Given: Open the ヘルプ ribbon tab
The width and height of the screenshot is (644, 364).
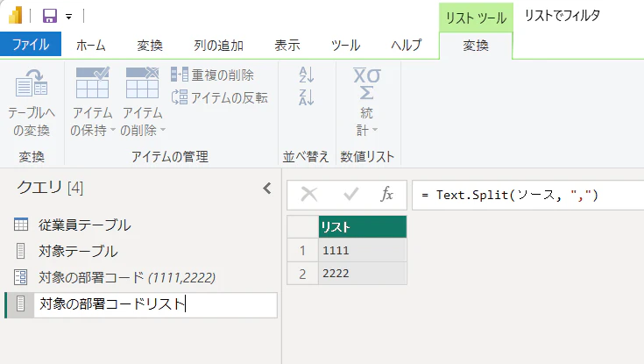Looking at the screenshot, I should [x=406, y=46].
